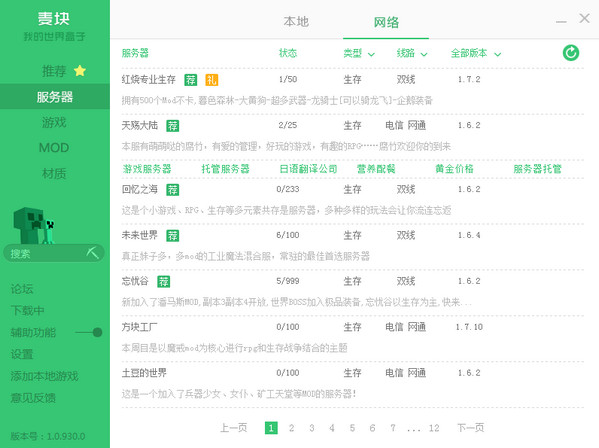Select the 回忆之海 server name
Image resolution: width=599 pixels, height=448 pixels.
(140, 189)
